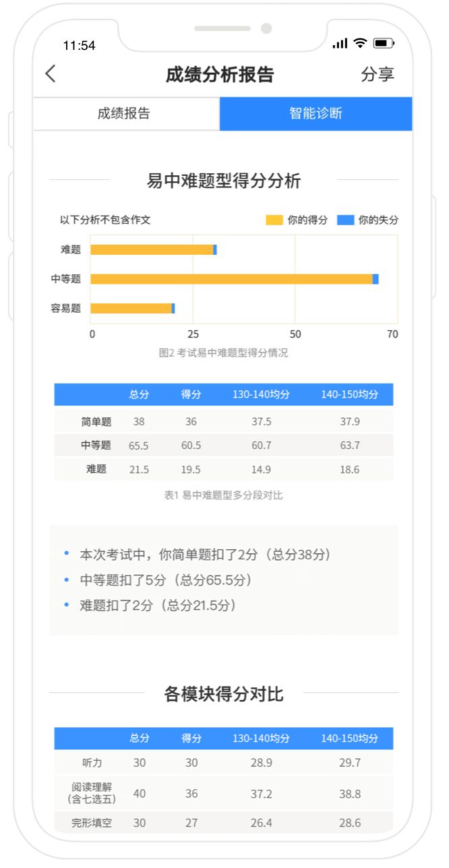The image size is (449, 868).
Task: Click the 各模块得分对比 section heading
Action: [223, 694]
